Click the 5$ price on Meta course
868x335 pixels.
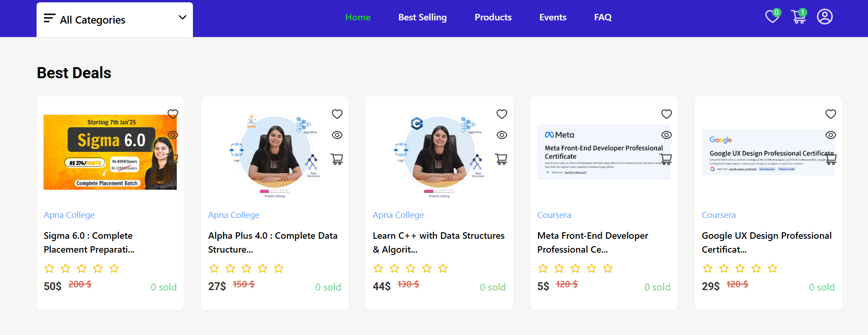pos(543,286)
